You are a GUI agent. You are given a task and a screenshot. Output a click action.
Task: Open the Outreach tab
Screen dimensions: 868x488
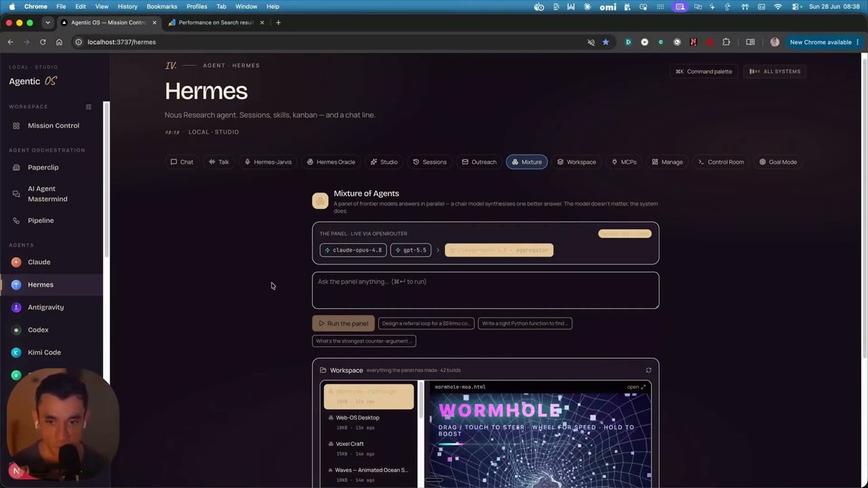coord(479,162)
